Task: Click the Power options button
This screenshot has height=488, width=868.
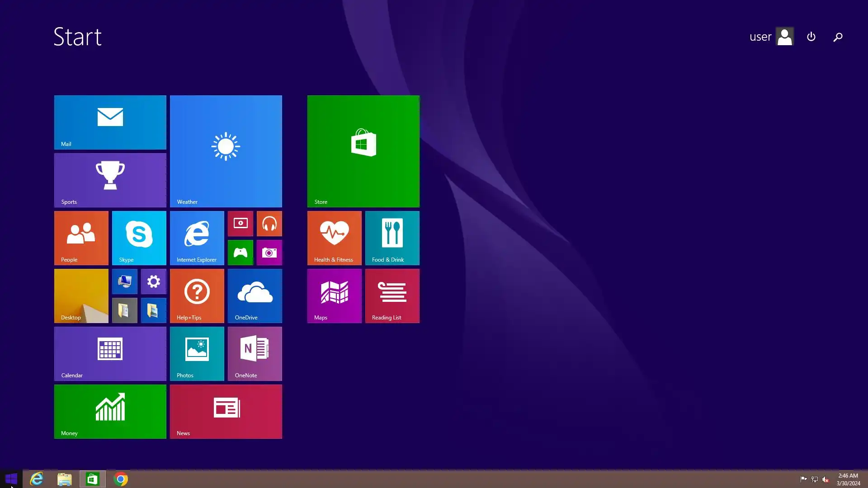Action: click(x=811, y=37)
